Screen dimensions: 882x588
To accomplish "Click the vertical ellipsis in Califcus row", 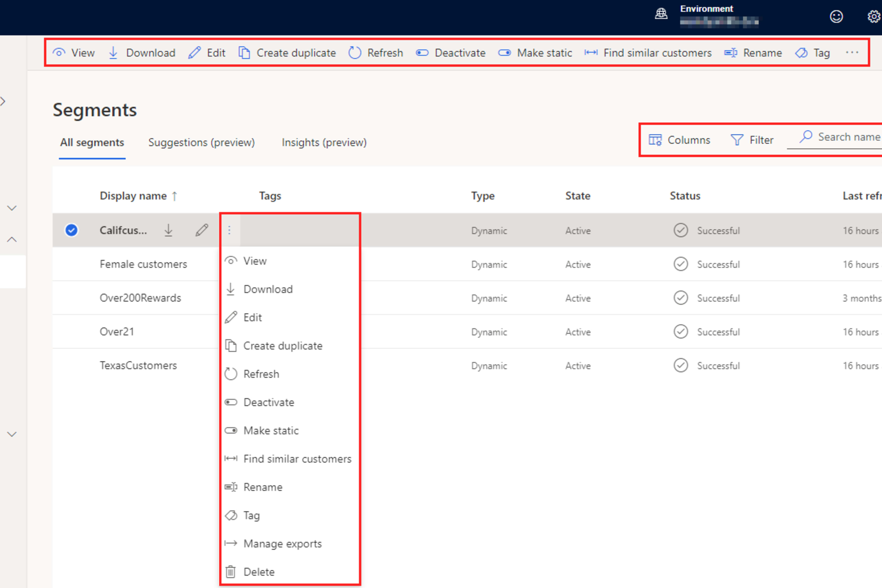I will tap(229, 230).
